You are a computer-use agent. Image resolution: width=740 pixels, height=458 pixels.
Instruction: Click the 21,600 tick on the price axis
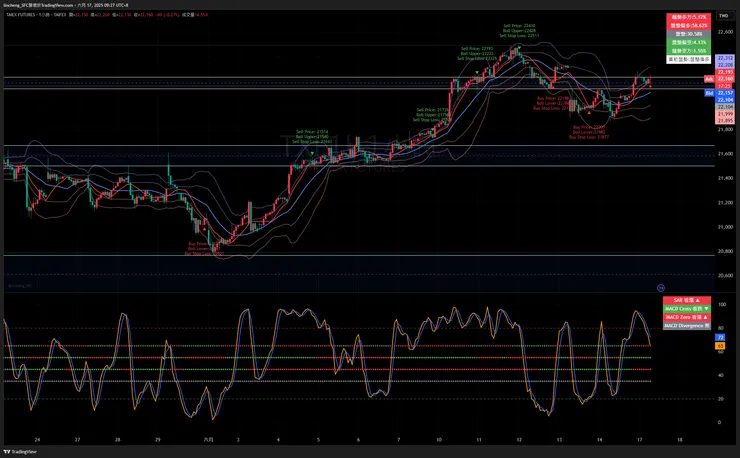pos(725,153)
